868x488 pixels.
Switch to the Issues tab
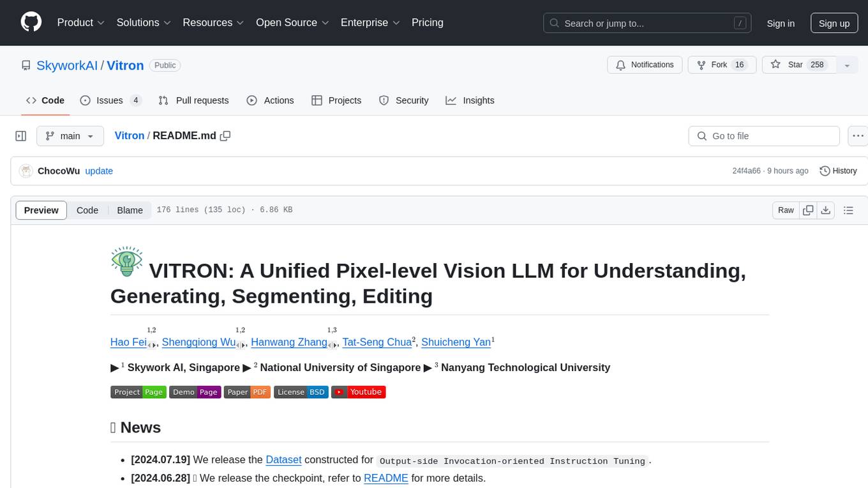click(x=111, y=100)
